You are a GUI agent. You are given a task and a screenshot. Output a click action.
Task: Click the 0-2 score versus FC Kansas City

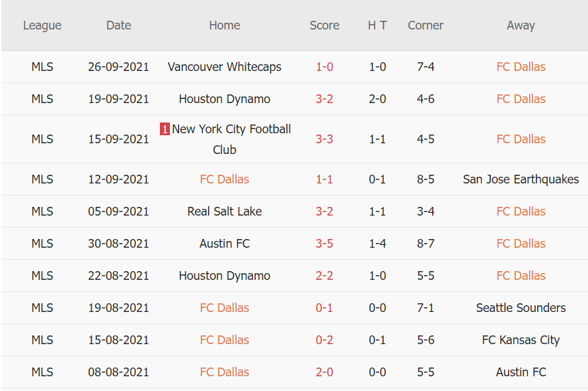(x=324, y=340)
